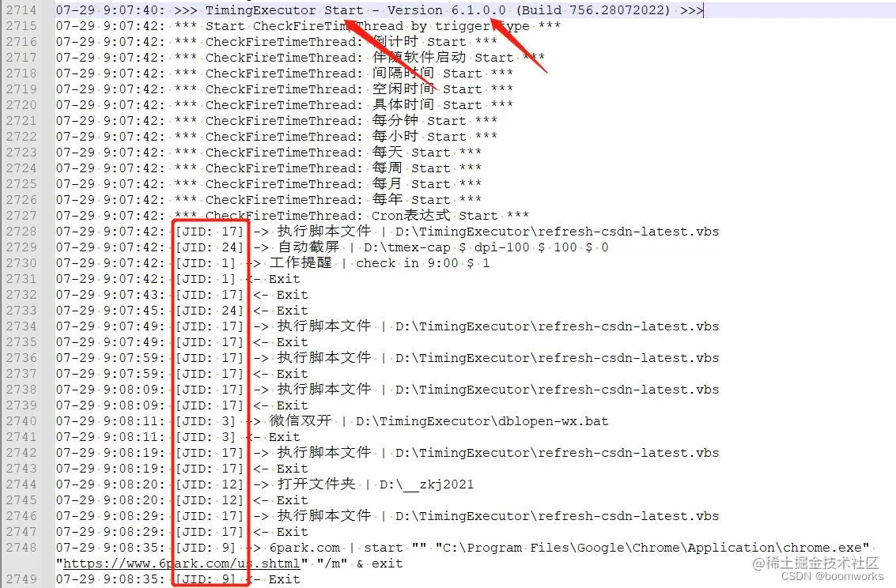Click the Cron表达式 Start log line

pos(292,216)
